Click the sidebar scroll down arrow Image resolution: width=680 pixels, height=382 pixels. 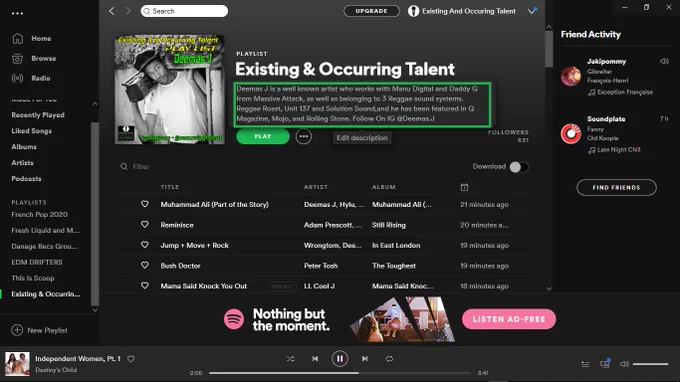[x=95, y=310]
